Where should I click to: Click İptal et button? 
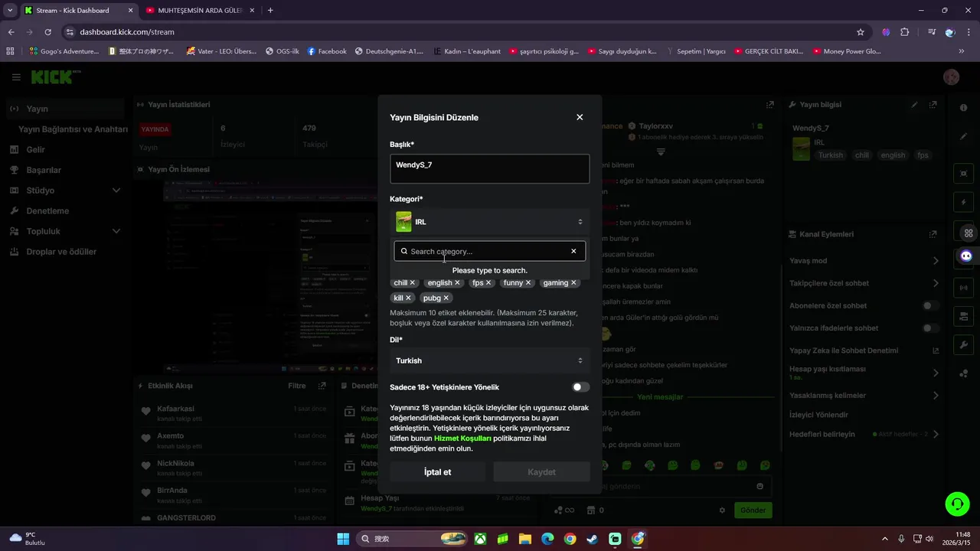(x=437, y=472)
